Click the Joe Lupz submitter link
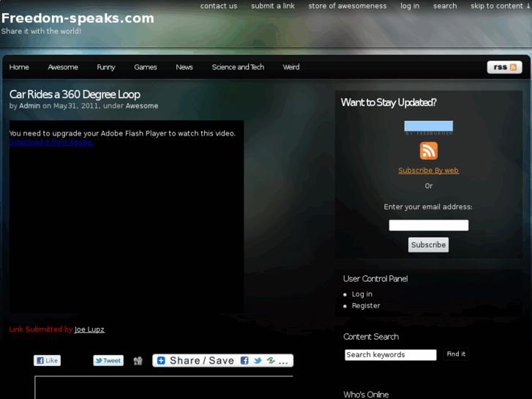 (89, 329)
